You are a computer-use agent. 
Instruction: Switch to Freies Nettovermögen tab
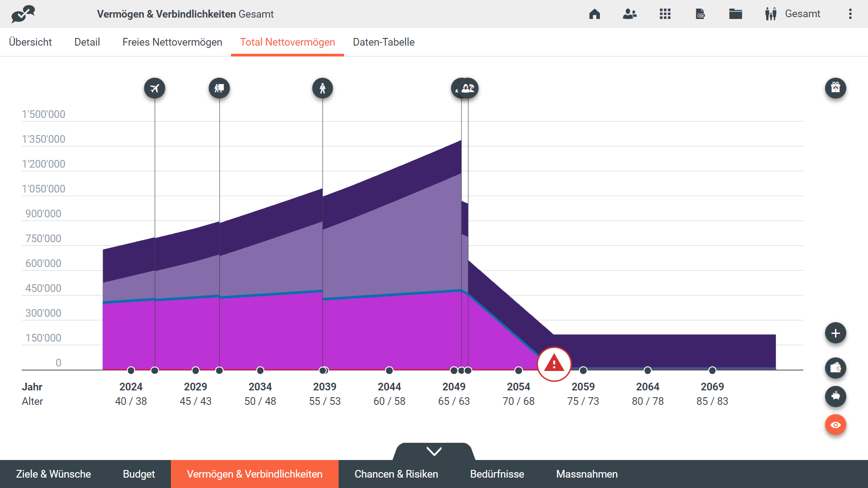pos(172,42)
